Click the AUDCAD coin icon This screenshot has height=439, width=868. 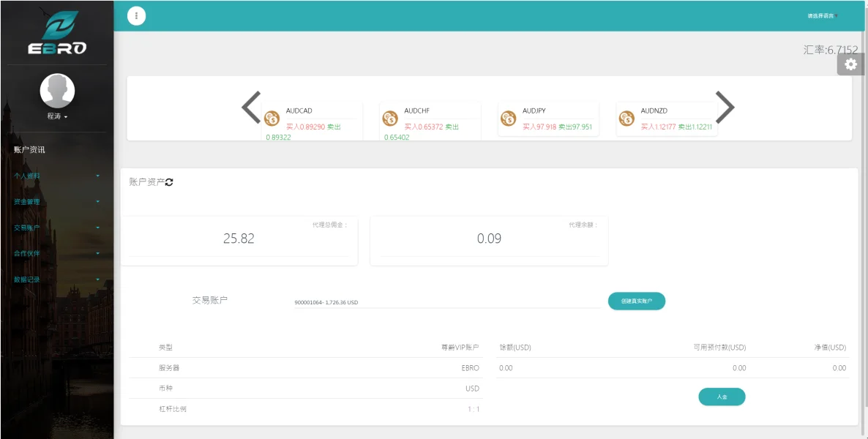(x=272, y=119)
